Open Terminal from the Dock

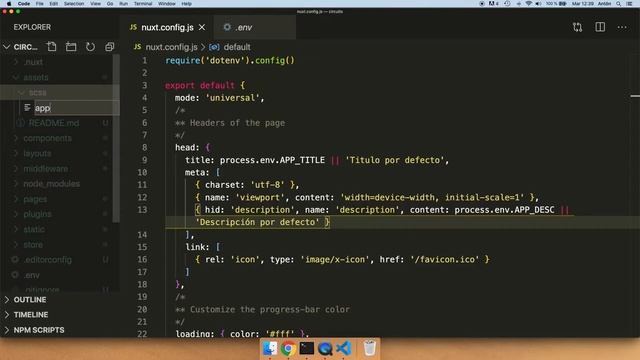(x=307, y=348)
